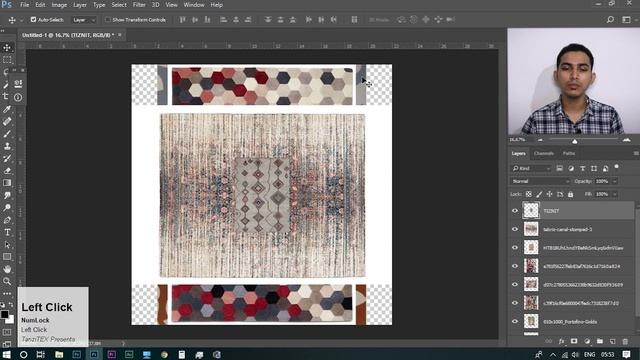Viewport: 640px width, 360px height.
Task: Enable Show Transform Controls checkbox
Action: (x=108, y=20)
